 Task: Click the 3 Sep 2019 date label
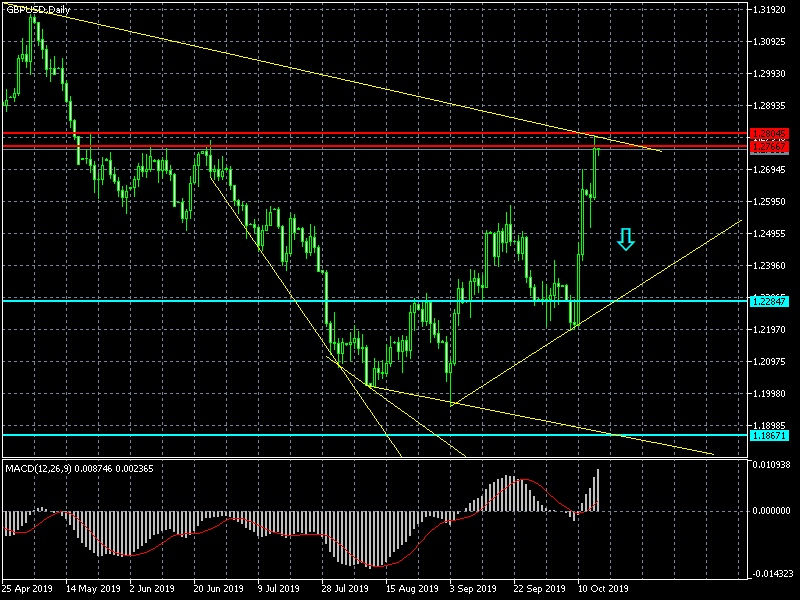tap(473, 589)
